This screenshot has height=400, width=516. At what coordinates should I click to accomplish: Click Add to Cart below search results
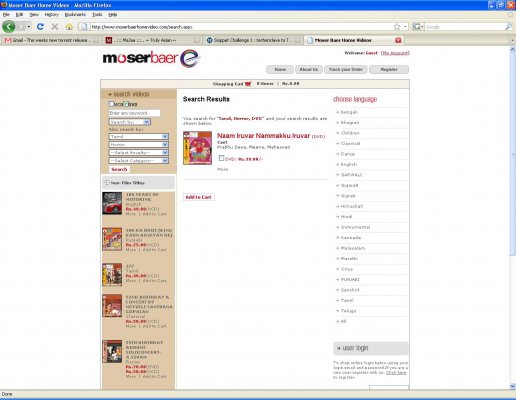pyautogui.click(x=198, y=197)
